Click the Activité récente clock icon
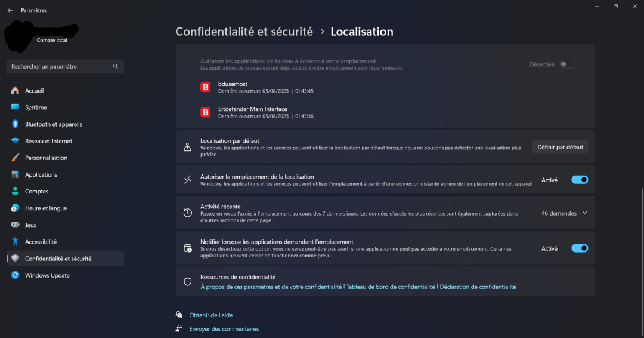644x338 pixels. [x=188, y=213]
